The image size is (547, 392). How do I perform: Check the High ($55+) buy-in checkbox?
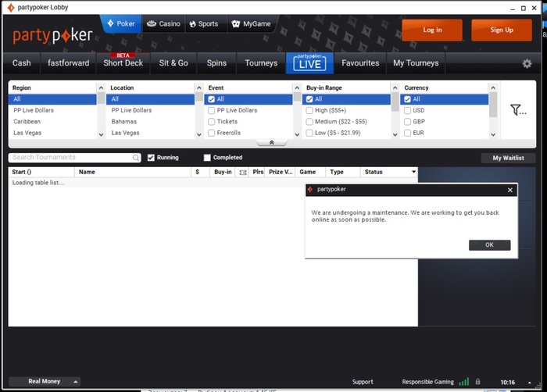pyautogui.click(x=309, y=111)
